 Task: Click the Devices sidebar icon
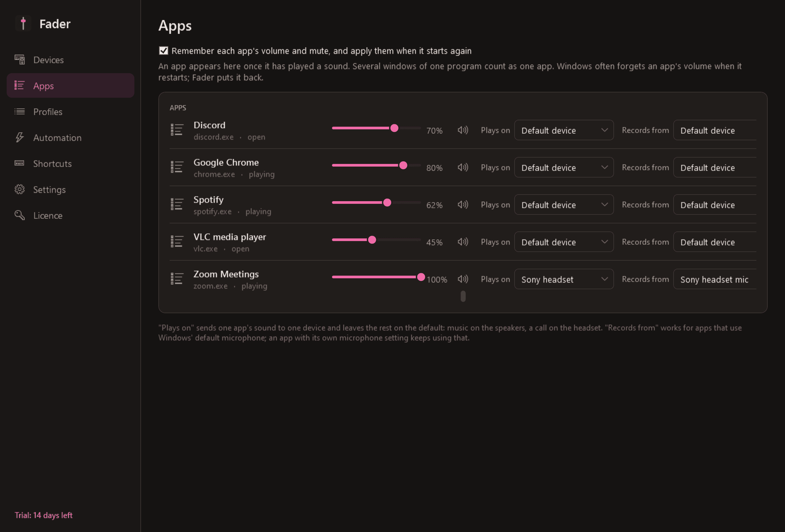(20, 60)
